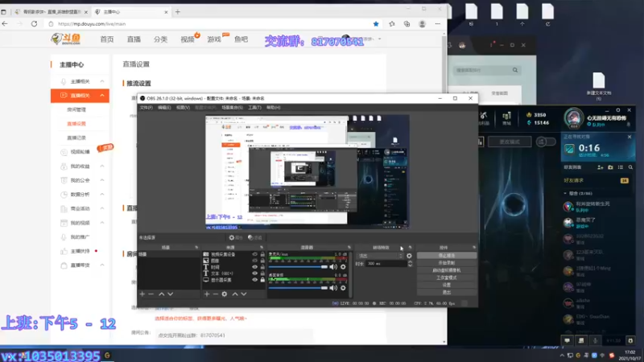The width and height of the screenshot is (644, 362).
Task: Click the stop streaming button in OBS controls
Action: click(x=447, y=255)
